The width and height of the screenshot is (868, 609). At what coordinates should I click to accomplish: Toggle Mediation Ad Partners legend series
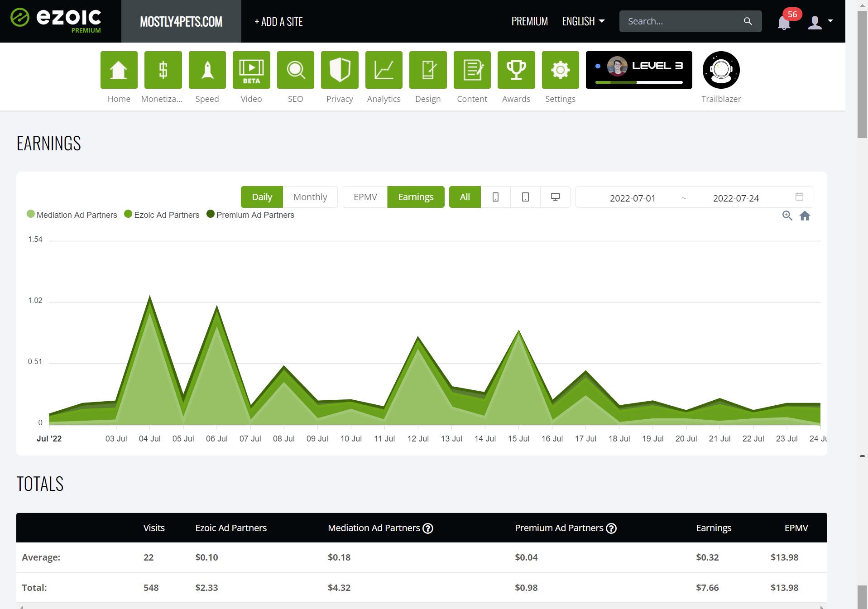72,215
